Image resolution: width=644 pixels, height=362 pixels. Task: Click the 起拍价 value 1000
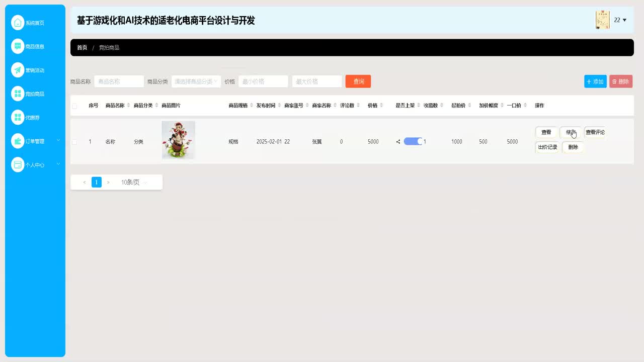click(457, 142)
